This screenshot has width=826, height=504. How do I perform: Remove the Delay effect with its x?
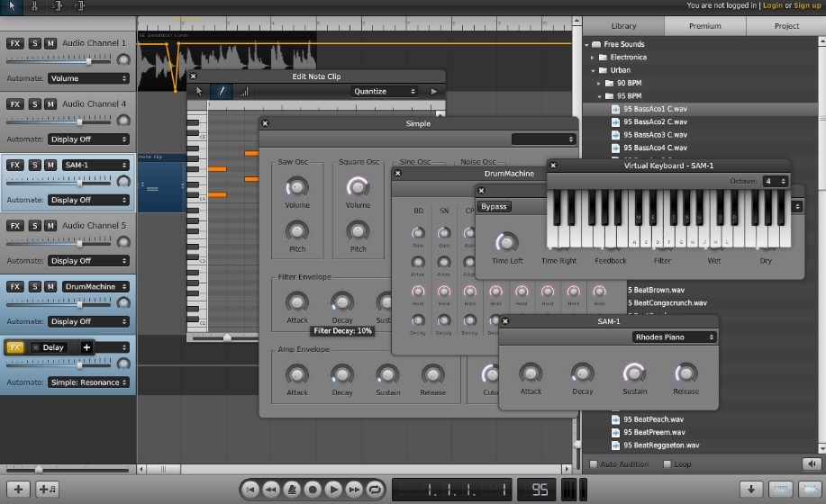pyautogui.click(x=35, y=347)
